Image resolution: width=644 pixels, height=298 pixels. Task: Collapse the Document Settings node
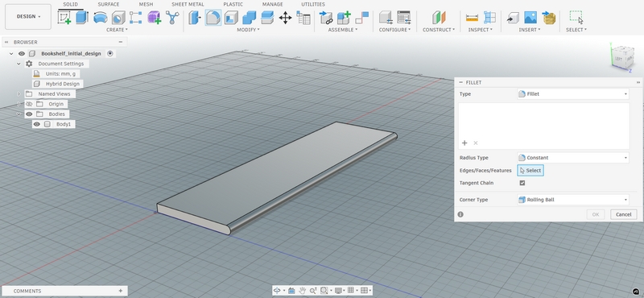tap(19, 64)
